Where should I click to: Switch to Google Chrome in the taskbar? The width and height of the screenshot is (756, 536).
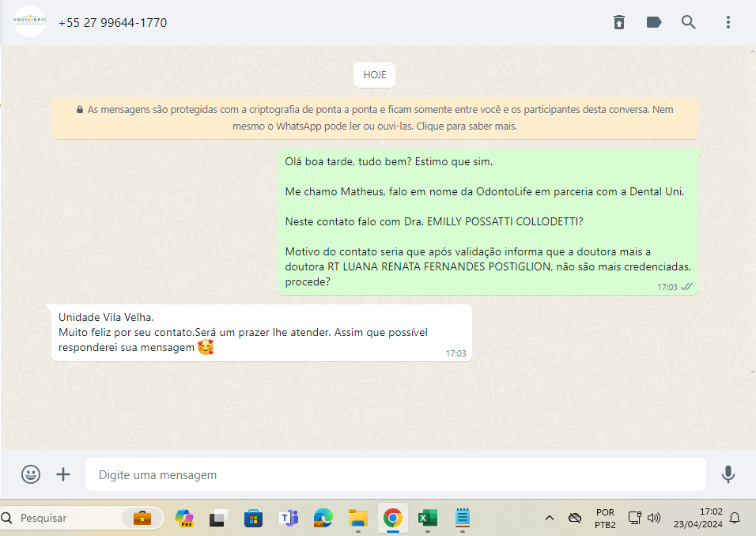pyautogui.click(x=393, y=518)
